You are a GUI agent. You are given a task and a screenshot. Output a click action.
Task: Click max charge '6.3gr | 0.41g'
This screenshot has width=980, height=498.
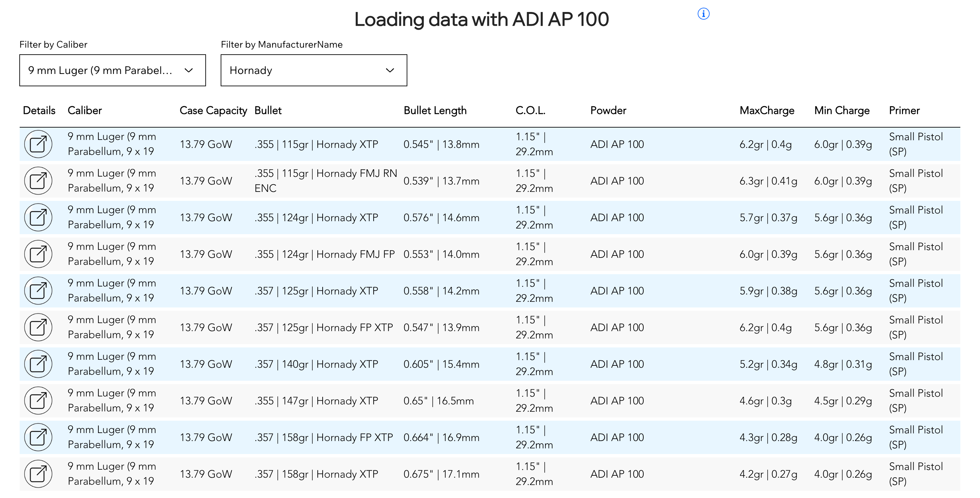click(x=768, y=181)
